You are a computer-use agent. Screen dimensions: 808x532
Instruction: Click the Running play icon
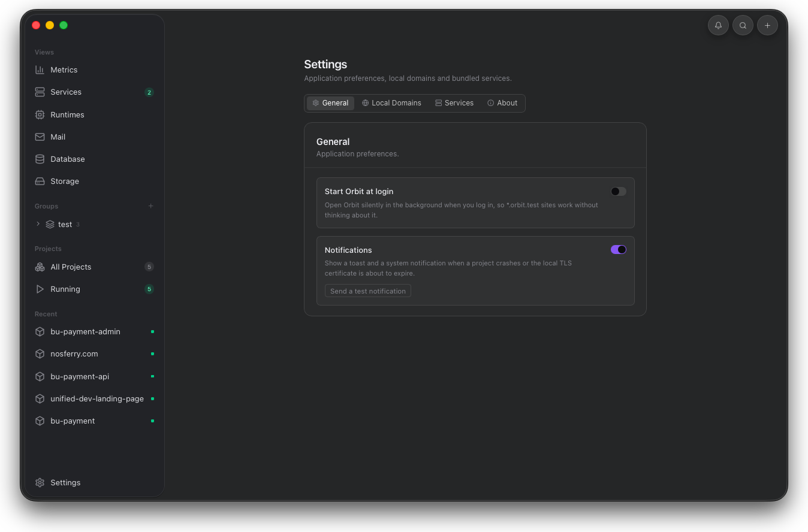point(40,289)
